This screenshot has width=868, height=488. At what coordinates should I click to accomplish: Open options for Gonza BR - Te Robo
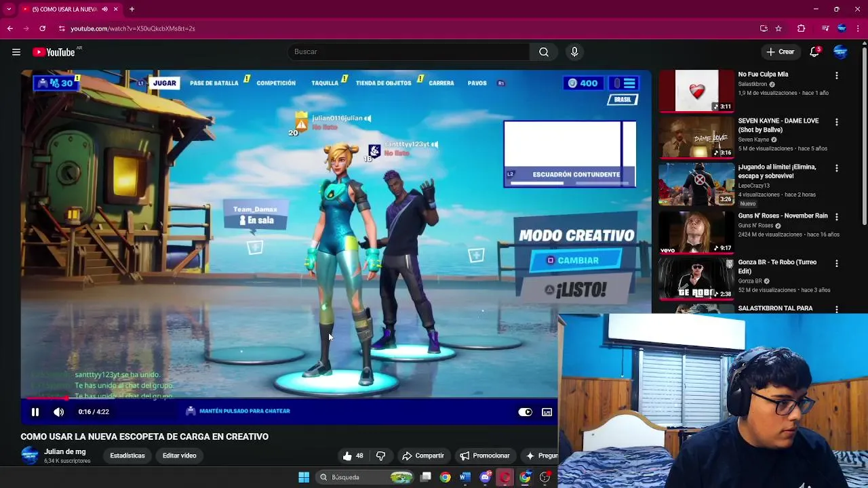point(837,263)
